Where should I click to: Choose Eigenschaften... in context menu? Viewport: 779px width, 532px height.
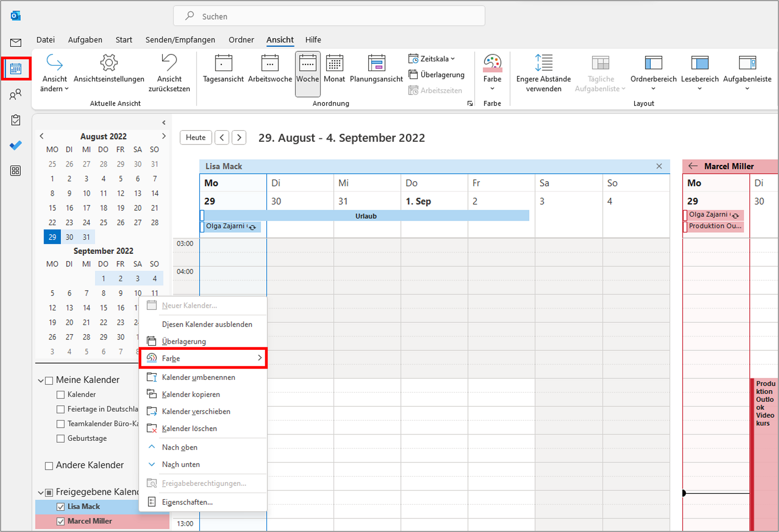pyautogui.click(x=203, y=502)
